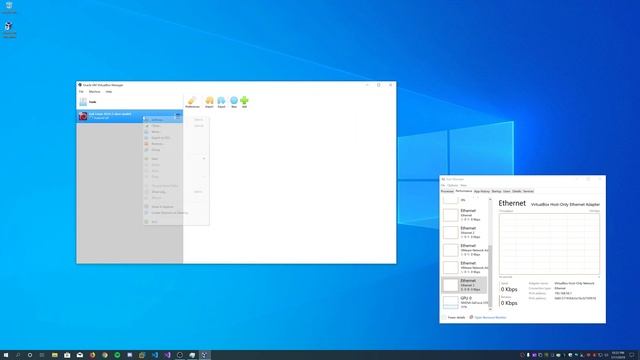The image size is (640, 360).
Task: Expand the Start submenu arrow
Action: [204, 159]
